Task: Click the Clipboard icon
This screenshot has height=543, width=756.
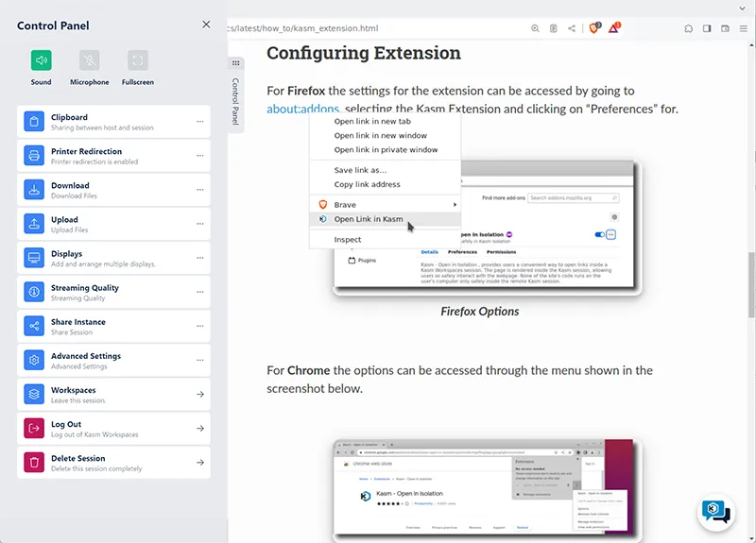Action: [x=34, y=122]
